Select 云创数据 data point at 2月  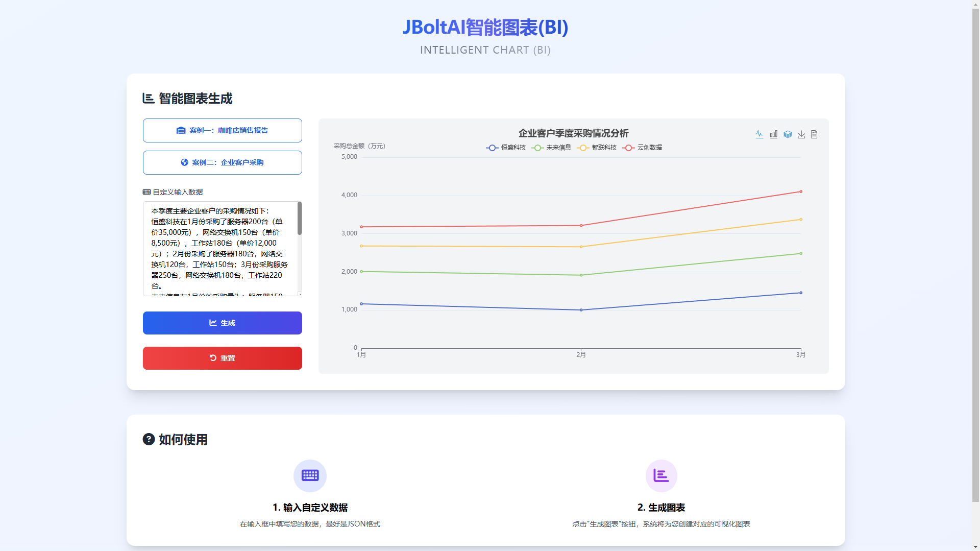pyautogui.click(x=581, y=225)
